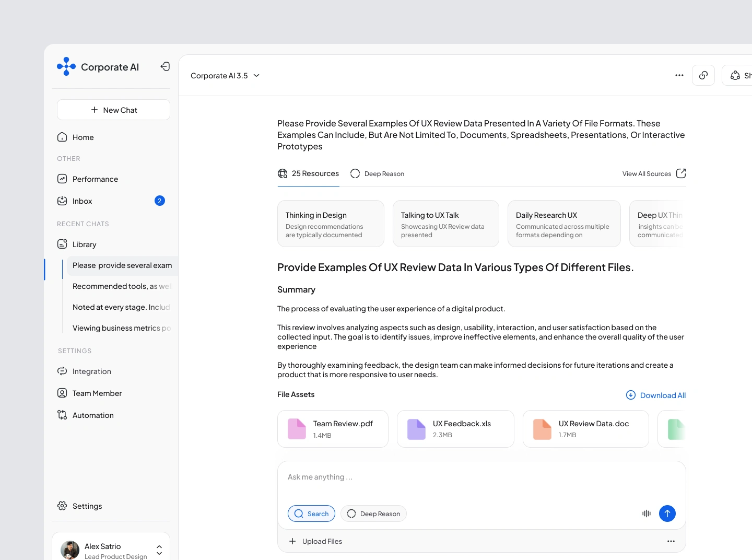
Task: Click the copy link icon button
Action: [x=703, y=75]
